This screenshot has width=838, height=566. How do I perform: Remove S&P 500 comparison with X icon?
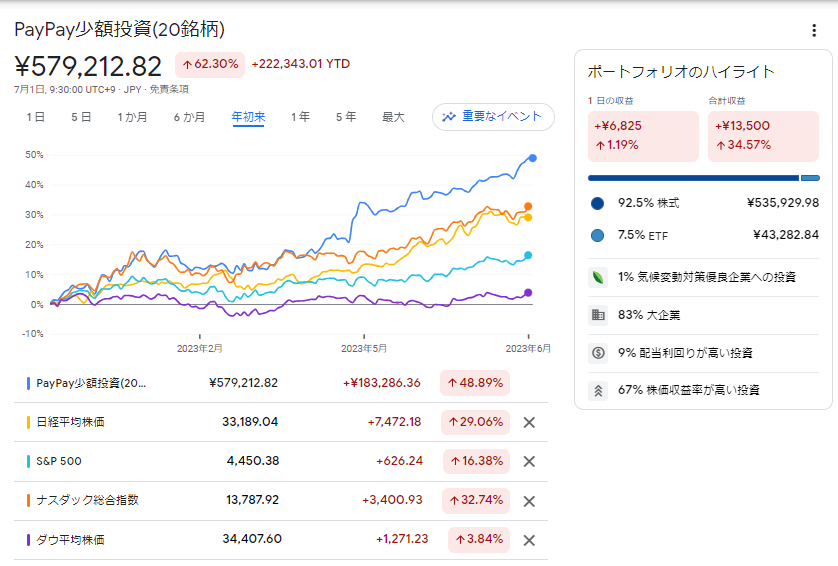(529, 461)
